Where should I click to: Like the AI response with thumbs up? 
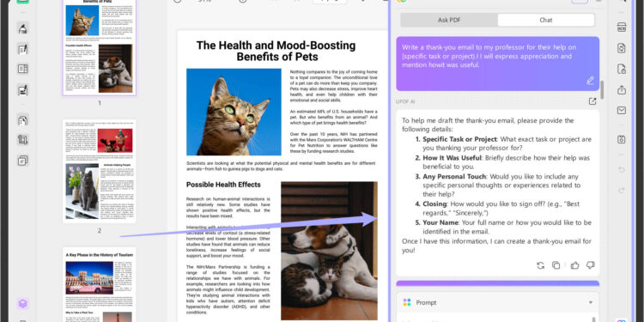[574, 265]
